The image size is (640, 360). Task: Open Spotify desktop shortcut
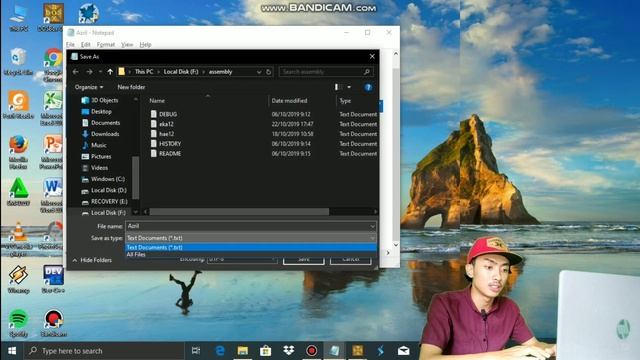click(18, 323)
